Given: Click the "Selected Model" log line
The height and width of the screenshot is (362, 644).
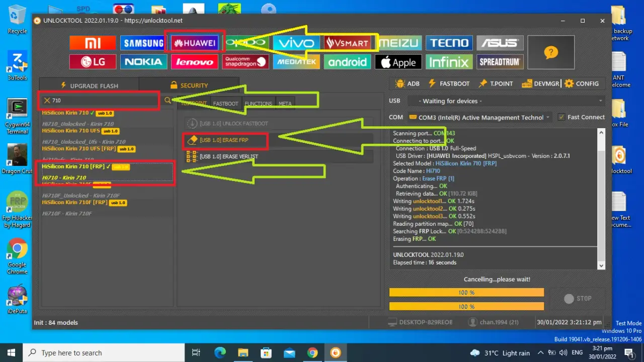Looking at the screenshot, I should pos(445,163).
